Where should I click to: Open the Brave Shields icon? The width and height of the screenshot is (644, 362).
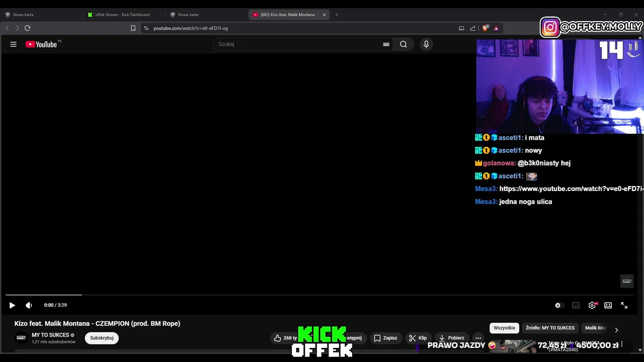485,28
